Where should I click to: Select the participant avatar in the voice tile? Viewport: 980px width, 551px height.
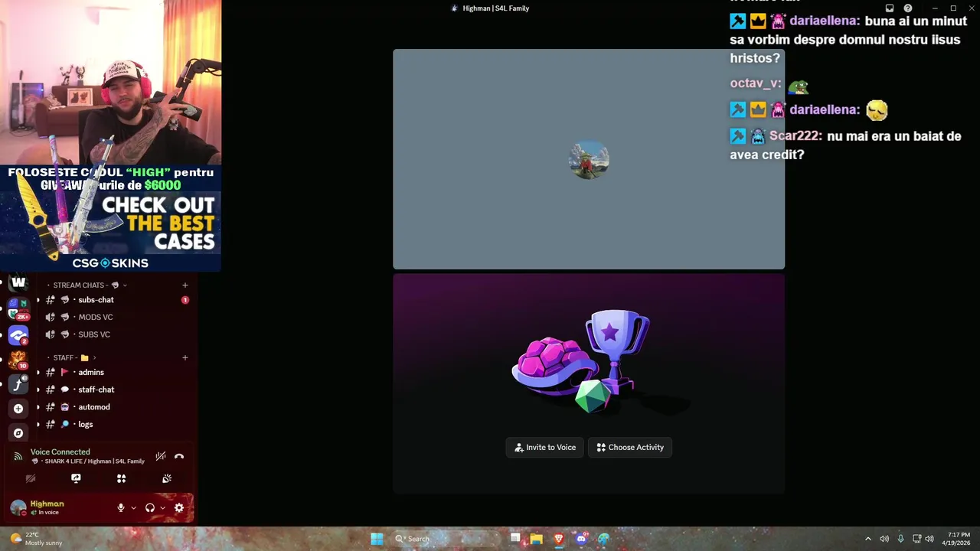[x=589, y=159]
